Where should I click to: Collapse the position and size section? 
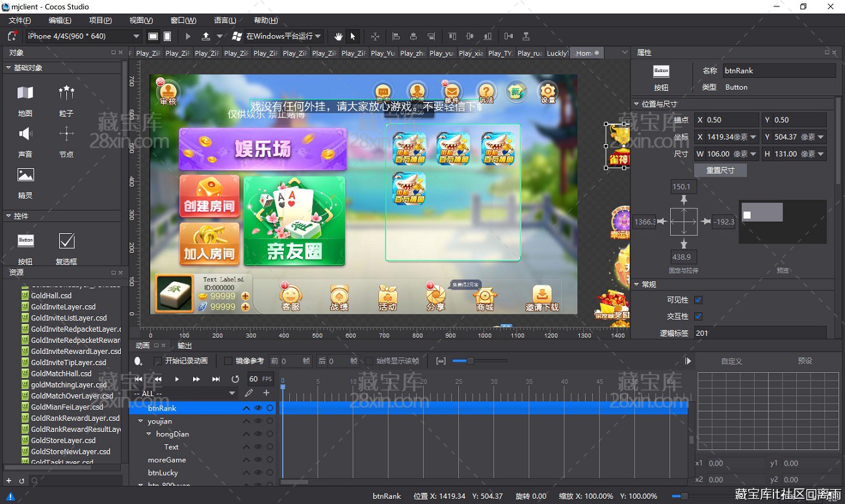(636, 104)
